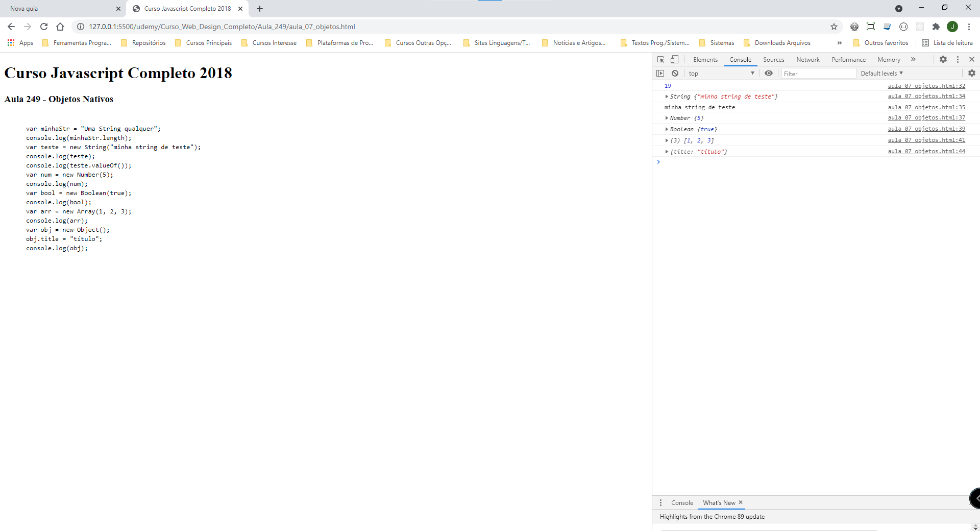Open source link aula_07_objetos.html:34

click(x=926, y=96)
